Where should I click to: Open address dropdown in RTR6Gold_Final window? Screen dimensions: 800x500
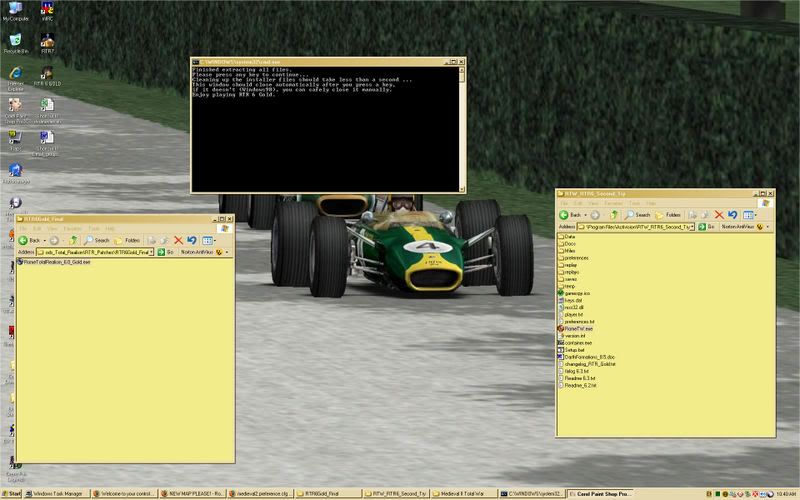click(x=153, y=252)
